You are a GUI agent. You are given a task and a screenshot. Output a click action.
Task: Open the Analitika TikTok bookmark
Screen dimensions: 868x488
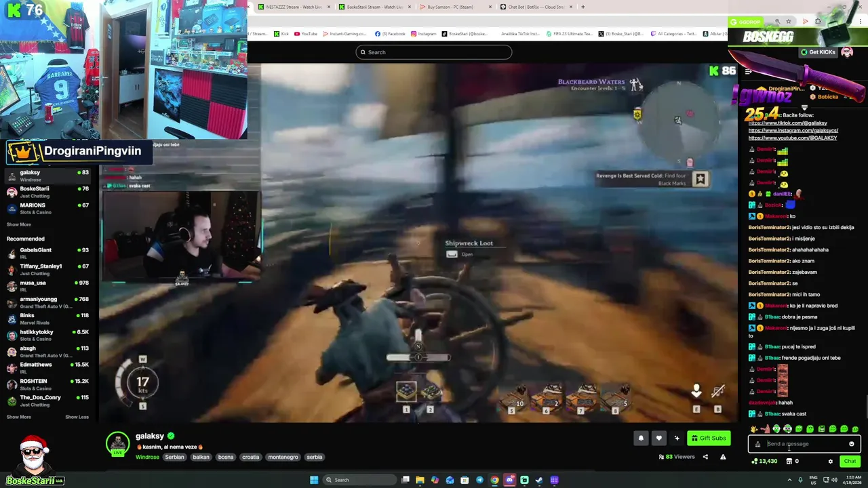[x=521, y=34]
